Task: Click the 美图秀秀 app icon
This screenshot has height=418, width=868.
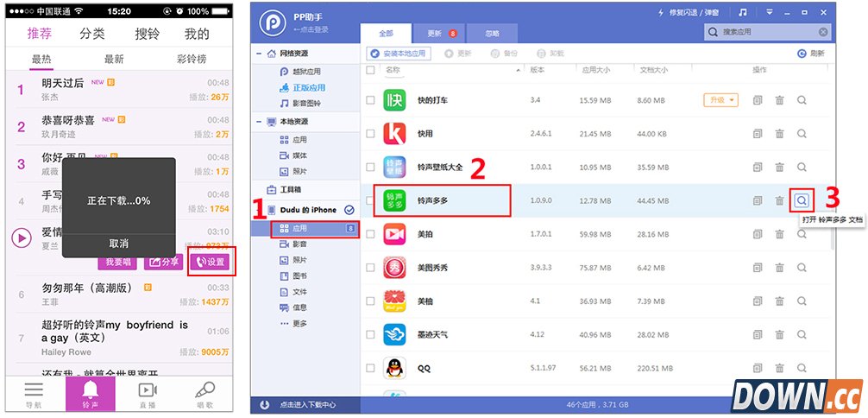Action: (394, 268)
